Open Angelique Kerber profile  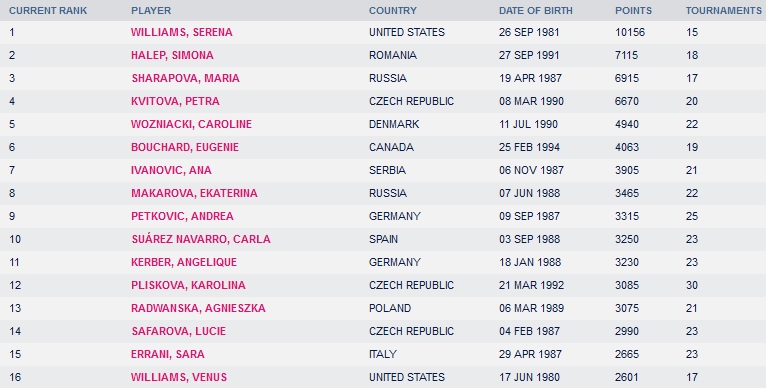(184, 262)
